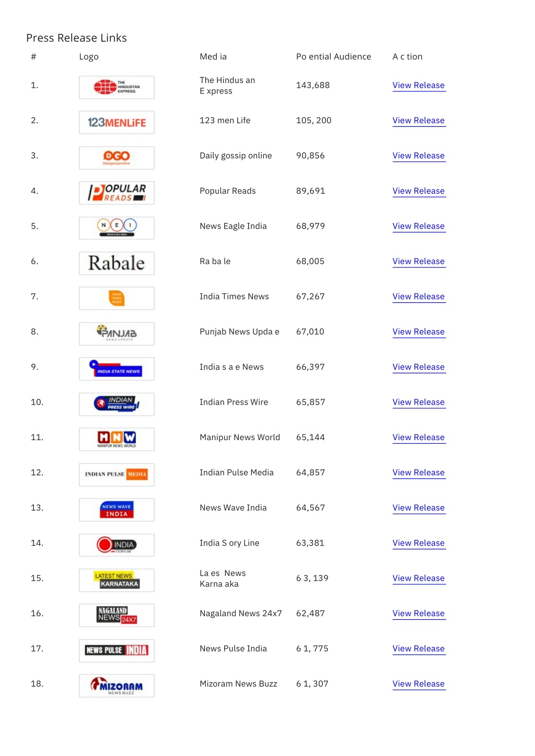This screenshot has width=535, height=756.
Task: Open View Release for News Wave India
Action: (x=418, y=507)
